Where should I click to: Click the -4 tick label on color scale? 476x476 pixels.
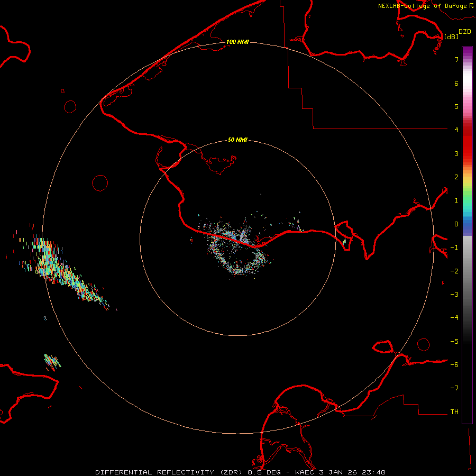pos(454,317)
